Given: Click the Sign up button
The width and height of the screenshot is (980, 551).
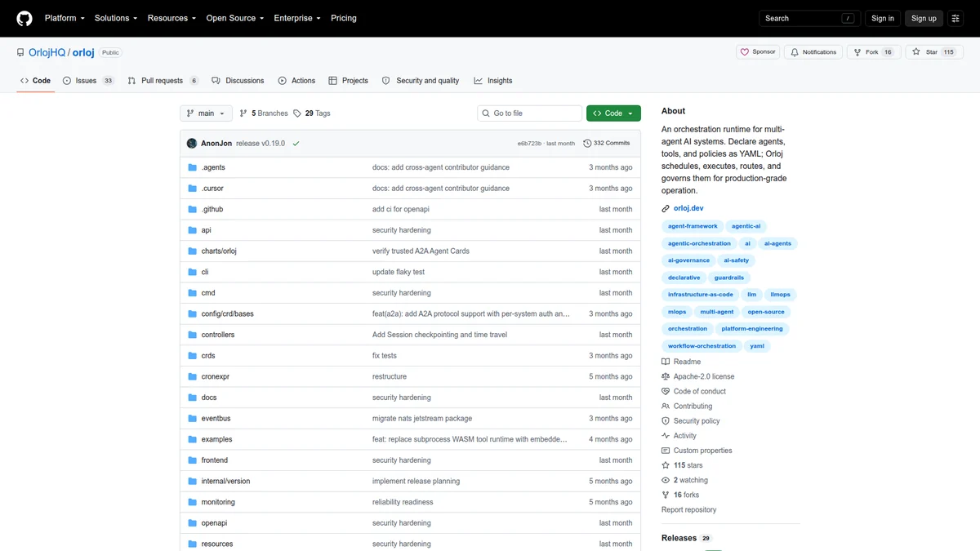Looking at the screenshot, I should pyautogui.click(x=924, y=18).
